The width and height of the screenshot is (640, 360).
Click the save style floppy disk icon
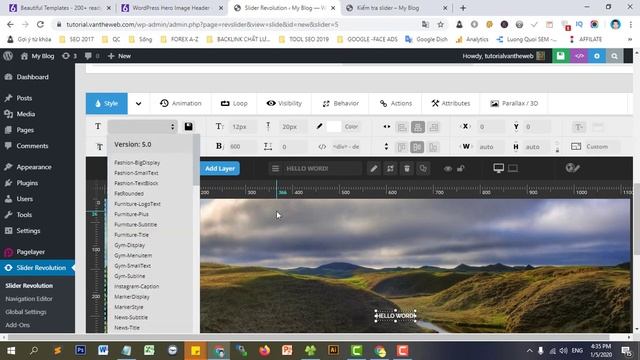[188, 127]
